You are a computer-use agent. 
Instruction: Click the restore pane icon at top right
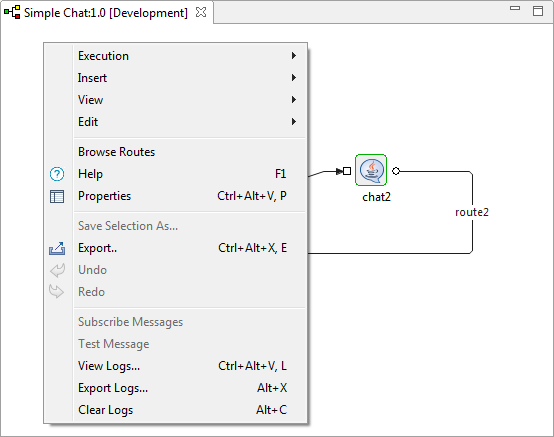538,11
